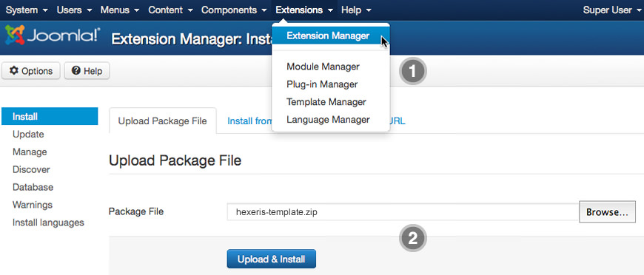Click the Joomla logo icon
The width and height of the screenshot is (644, 275).
15,35
